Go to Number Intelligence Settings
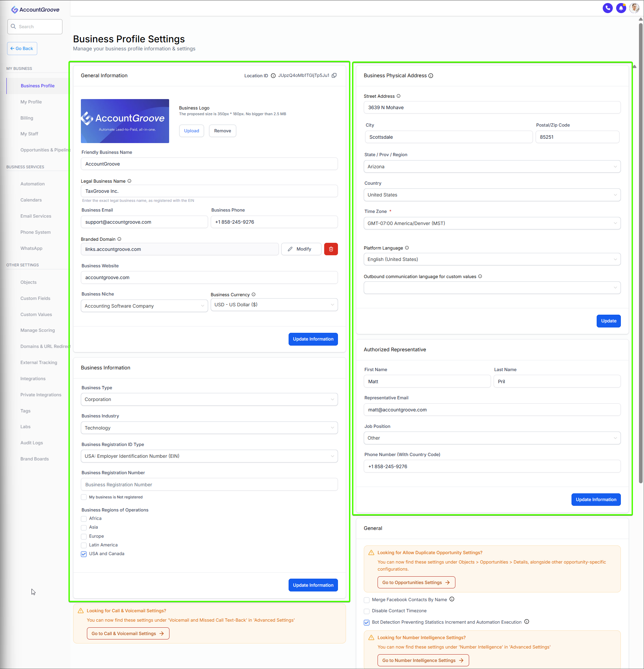Image resolution: width=644 pixels, height=669 pixels. pos(423,661)
